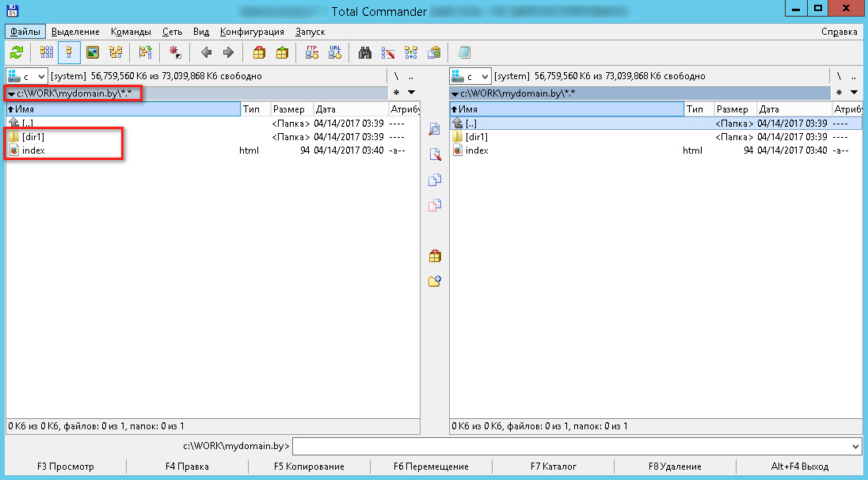Open right panel drive c dropdown

tap(470, 76)
